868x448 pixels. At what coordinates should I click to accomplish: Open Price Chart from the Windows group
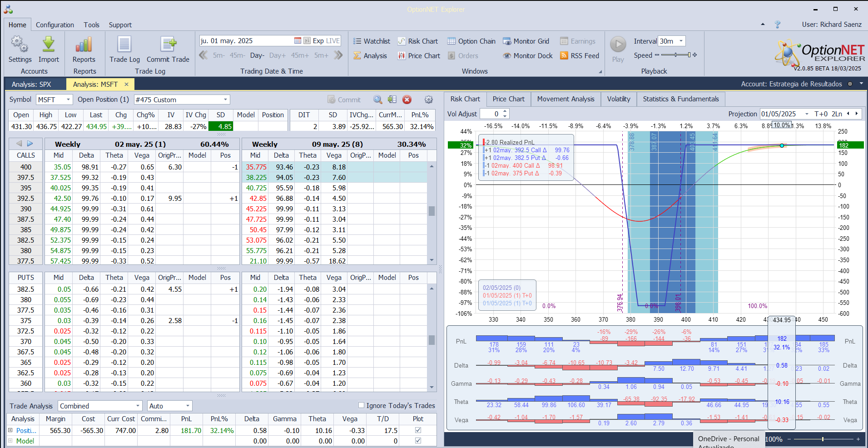(419, 56)
